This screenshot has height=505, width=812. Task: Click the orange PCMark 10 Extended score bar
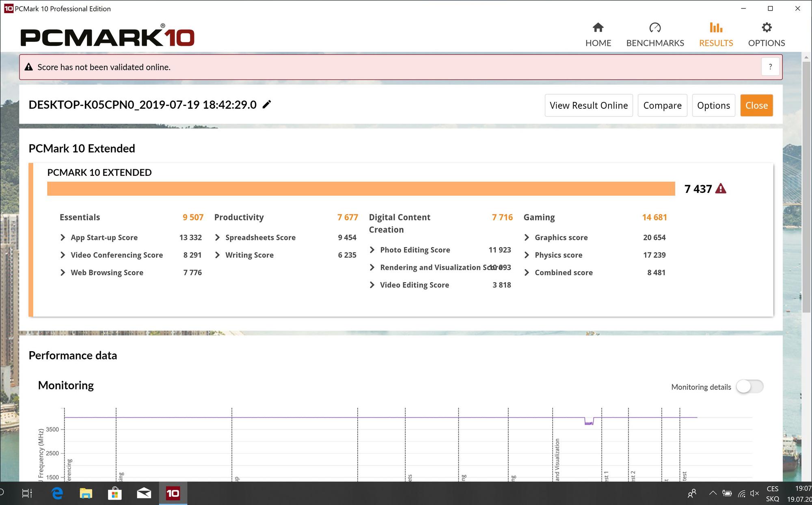pos(361,189)
